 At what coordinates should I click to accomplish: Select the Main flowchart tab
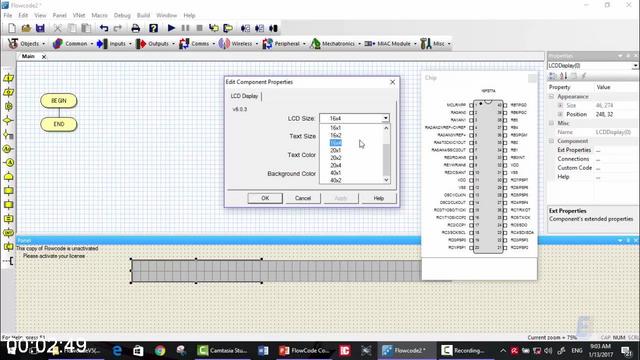click(x=28, y=56)
